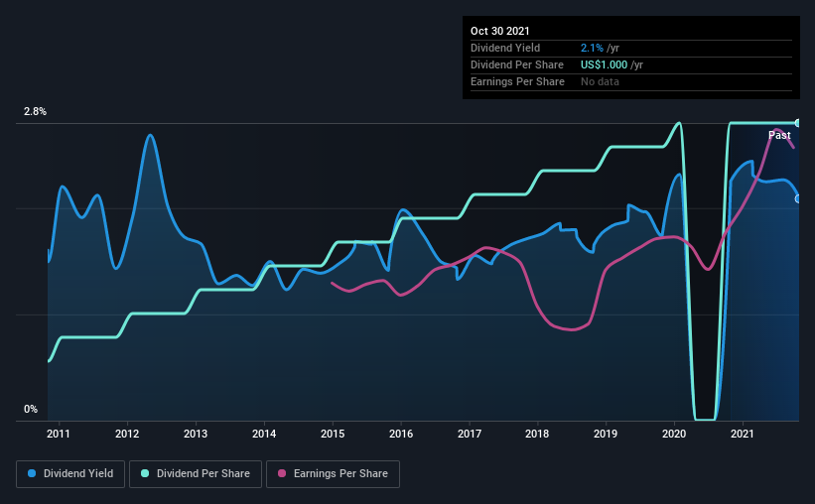The image size is (815, 504).
Task: Click the tooltip 'Earnings Per Share' row label
Action: [517, 81]
